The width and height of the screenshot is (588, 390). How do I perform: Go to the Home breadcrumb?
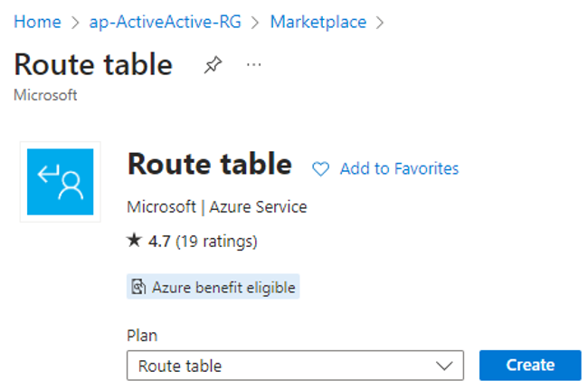(37, 22)
